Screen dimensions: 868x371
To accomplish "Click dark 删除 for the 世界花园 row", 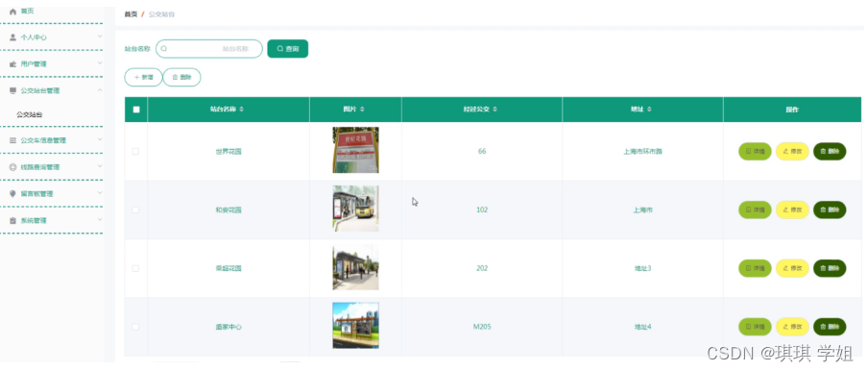I will (830, 151).
